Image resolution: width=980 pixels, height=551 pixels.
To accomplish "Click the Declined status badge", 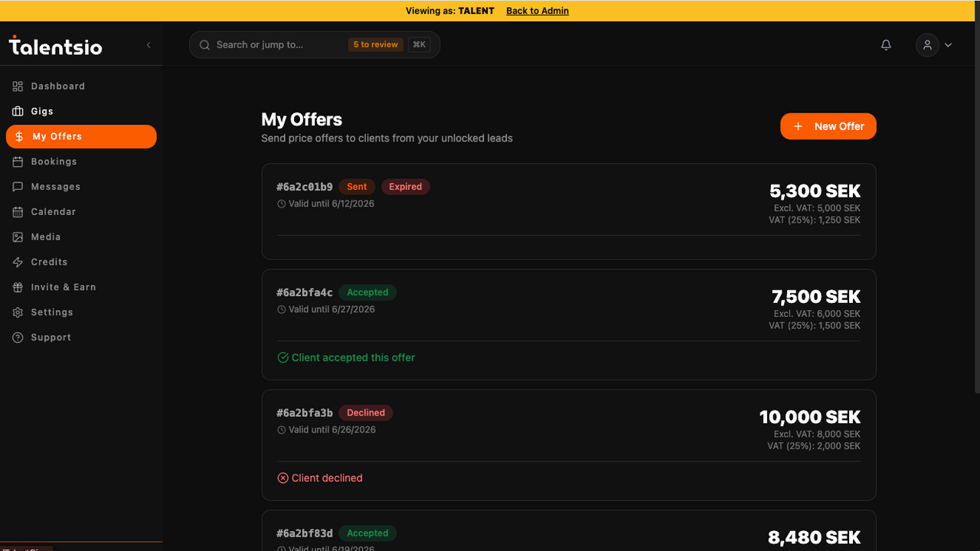I will 366,413.
